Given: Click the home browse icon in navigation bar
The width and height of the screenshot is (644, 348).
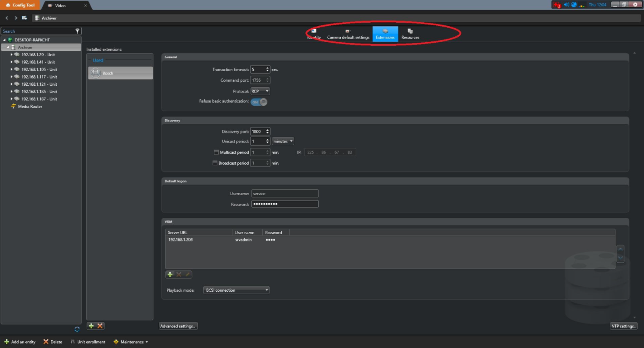Looking at the screenshot, I should click(25, 18).
